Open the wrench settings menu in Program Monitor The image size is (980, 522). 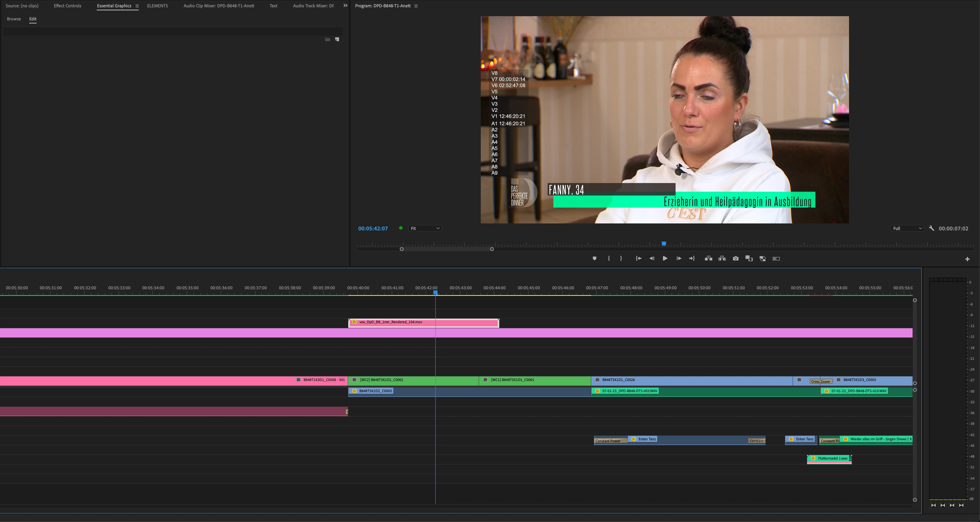click(931, 228)
